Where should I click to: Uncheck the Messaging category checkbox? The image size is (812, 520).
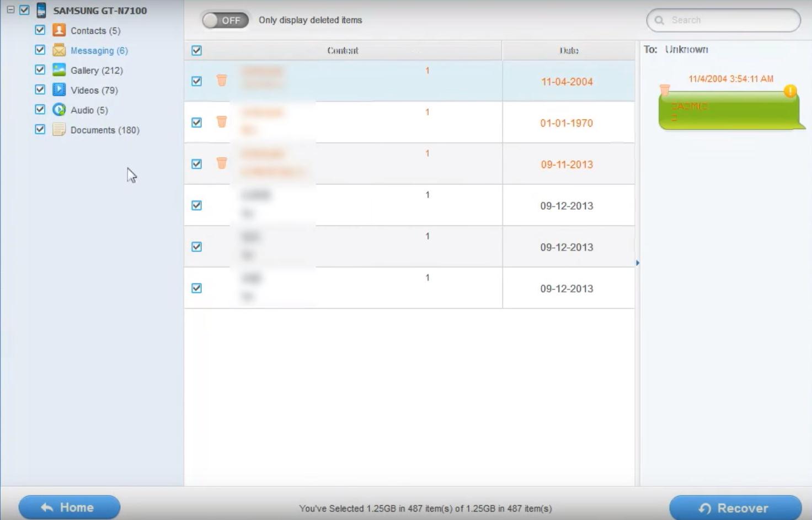pyautogui.click(x=40, y=50)
